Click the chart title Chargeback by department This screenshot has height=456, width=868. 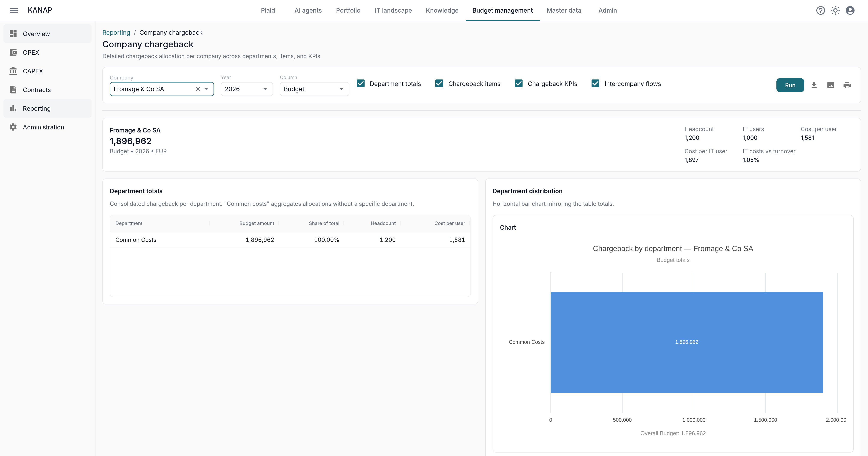pyautogui.click(x=673, y=249)
